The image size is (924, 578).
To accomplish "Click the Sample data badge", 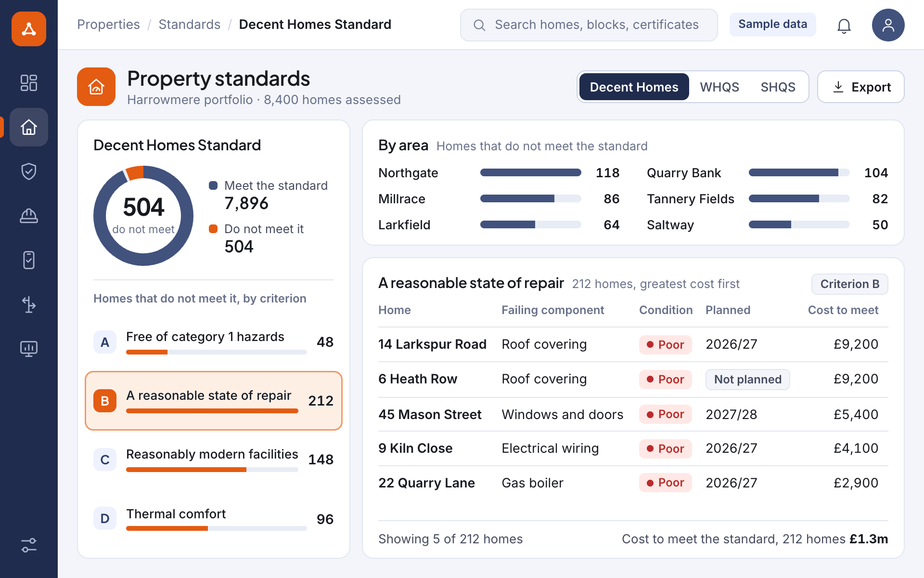I will (x=773, y=24).
